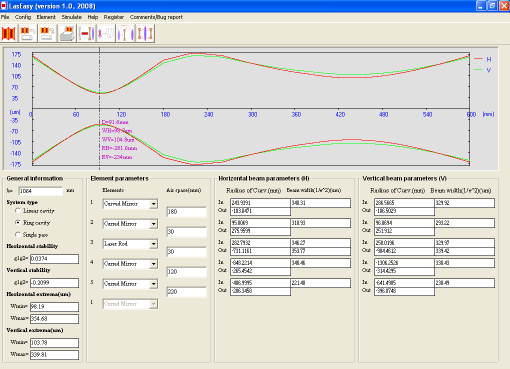Click the air space field below element 3
The height and width of the screenshot is (369, 510).
click(186, 252)
